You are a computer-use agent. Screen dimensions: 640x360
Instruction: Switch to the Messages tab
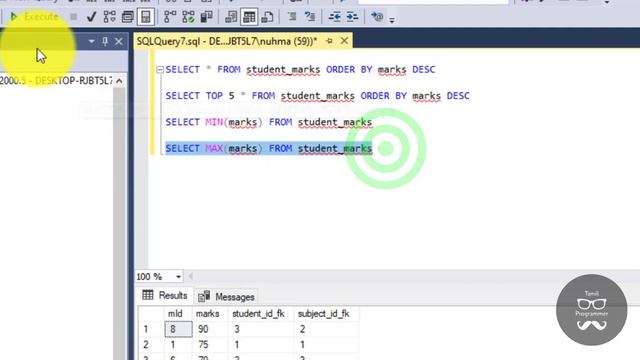227,297
